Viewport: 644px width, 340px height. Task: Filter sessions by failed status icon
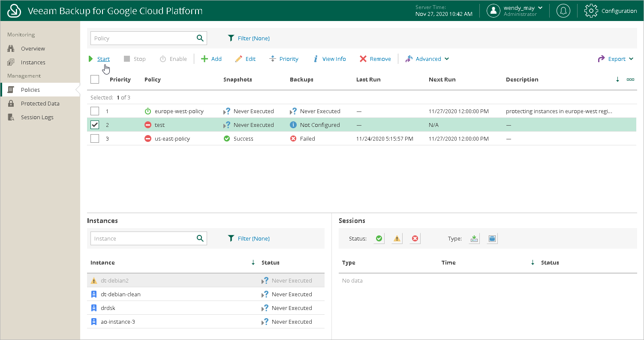415,239
